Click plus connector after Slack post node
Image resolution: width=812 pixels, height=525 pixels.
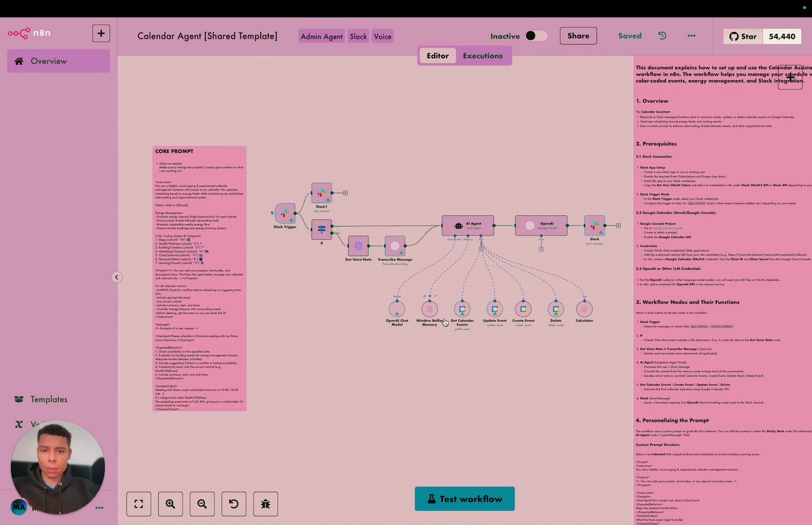[618, 225]
